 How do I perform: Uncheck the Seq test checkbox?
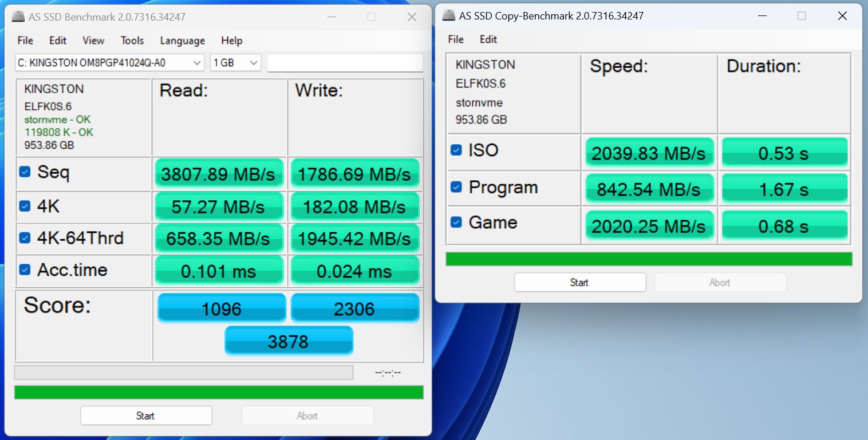point(25,172)
